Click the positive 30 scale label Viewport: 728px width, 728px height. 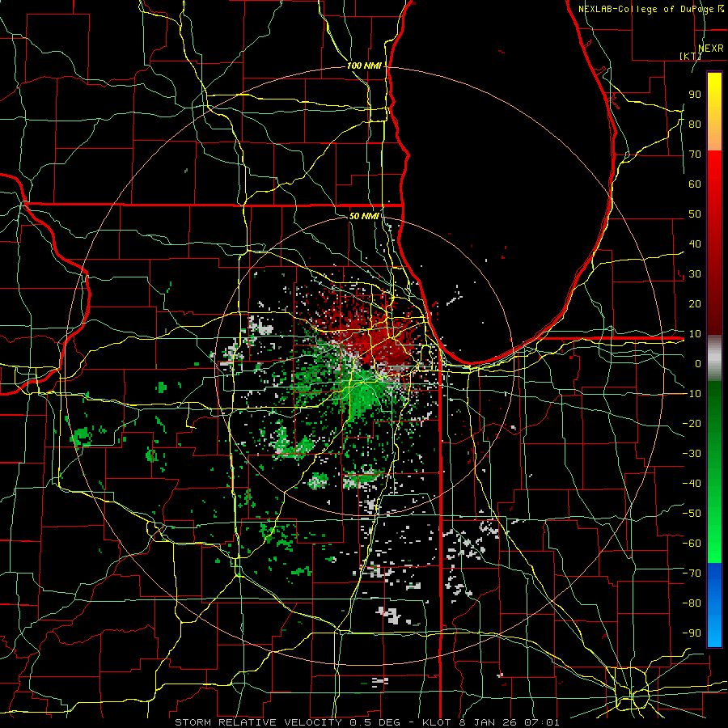point(695,274)
